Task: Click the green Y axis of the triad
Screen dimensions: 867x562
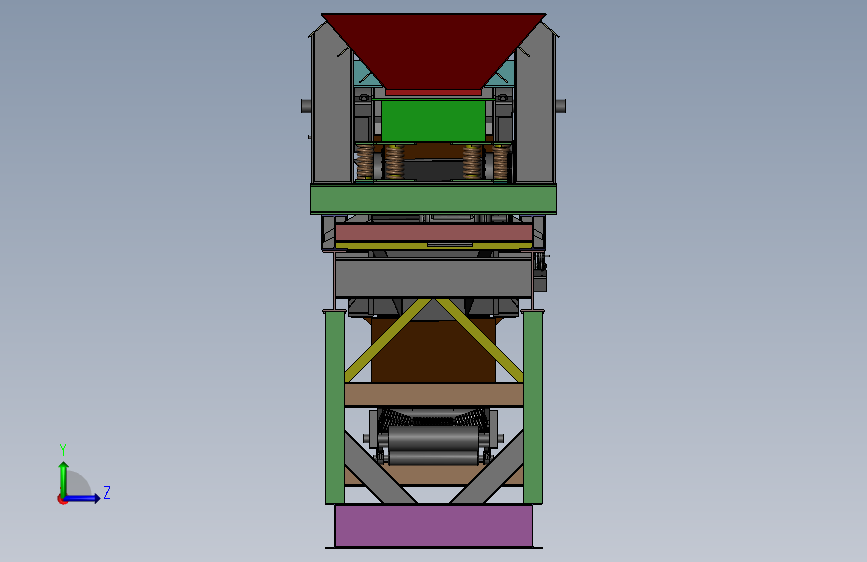Action: pyautogui.click(x=64, y=478)
